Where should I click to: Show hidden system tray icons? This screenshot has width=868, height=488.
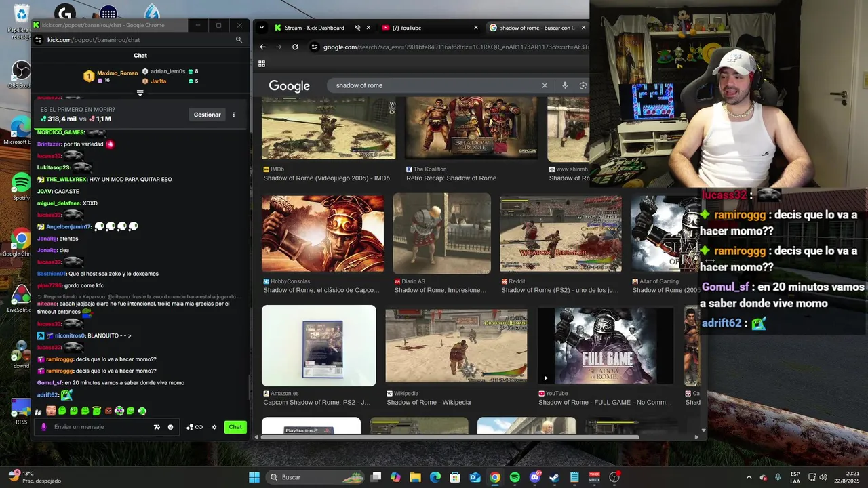pyautogui.click(x=749, y=477)
